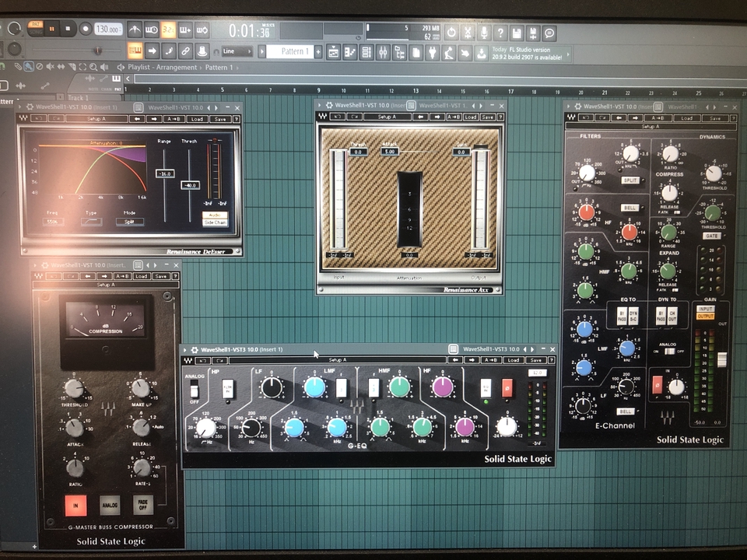Expand menu arrow of G-EQ plugin window
Screen dimensions: 747x560
point(185,349)
